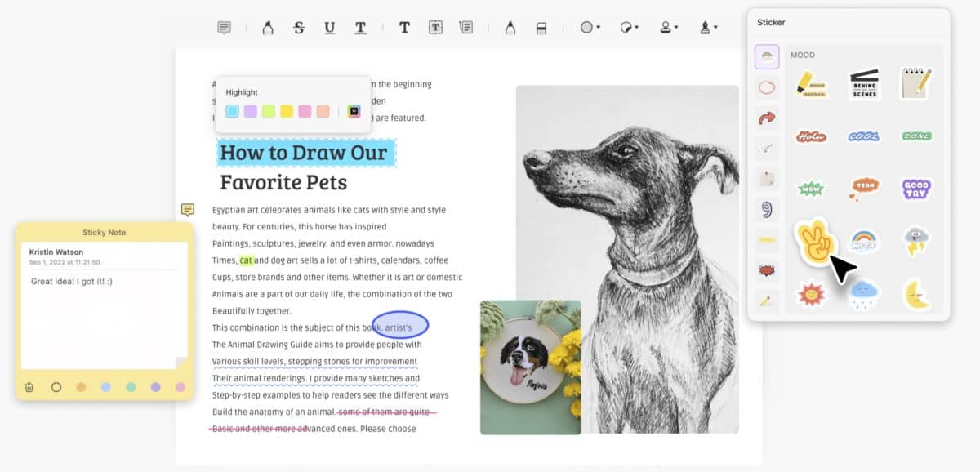Switch to the red arrow sticker category
Viewport: 980px width, 472px height.
[767, 118]
